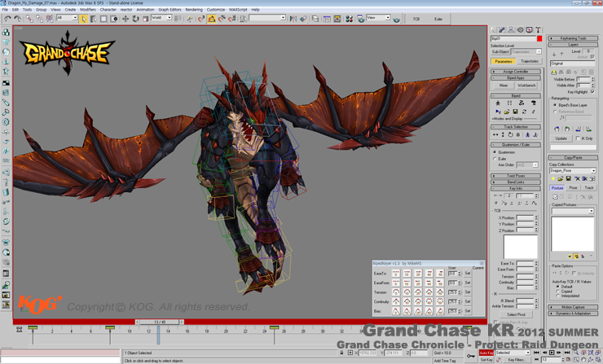Open the Selected key mode dropdown

click(513, 353)
